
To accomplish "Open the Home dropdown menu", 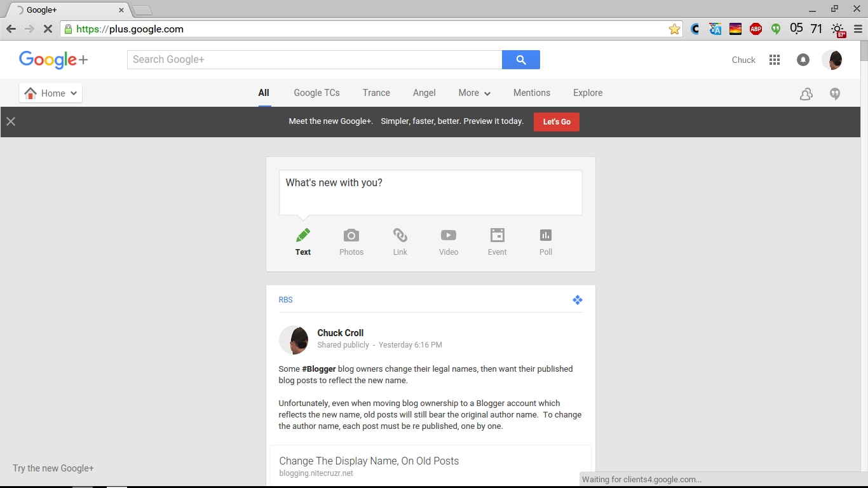I will [x=51, y=93].
